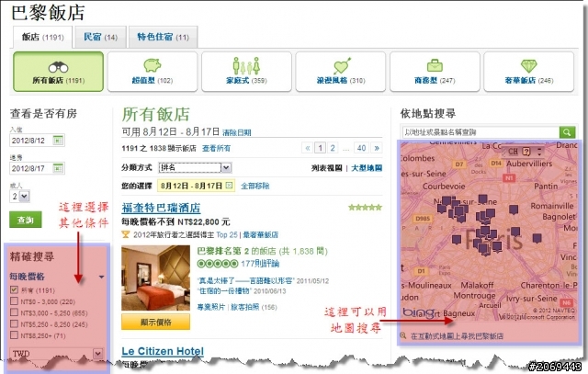Switch to the 飯店 (1191) tab
The image size is (588, 374).
(42, 37)
